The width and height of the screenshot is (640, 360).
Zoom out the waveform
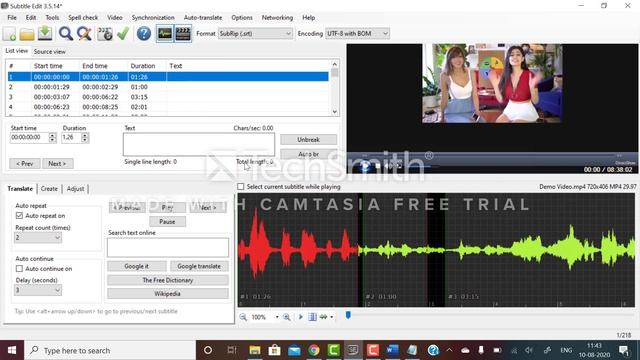(x=243, y=317)
